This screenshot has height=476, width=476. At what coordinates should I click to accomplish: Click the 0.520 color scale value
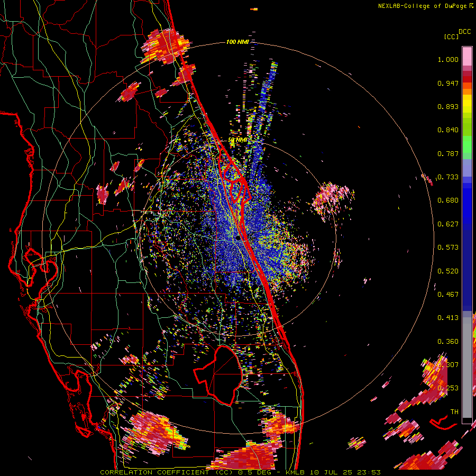point(448,271)
